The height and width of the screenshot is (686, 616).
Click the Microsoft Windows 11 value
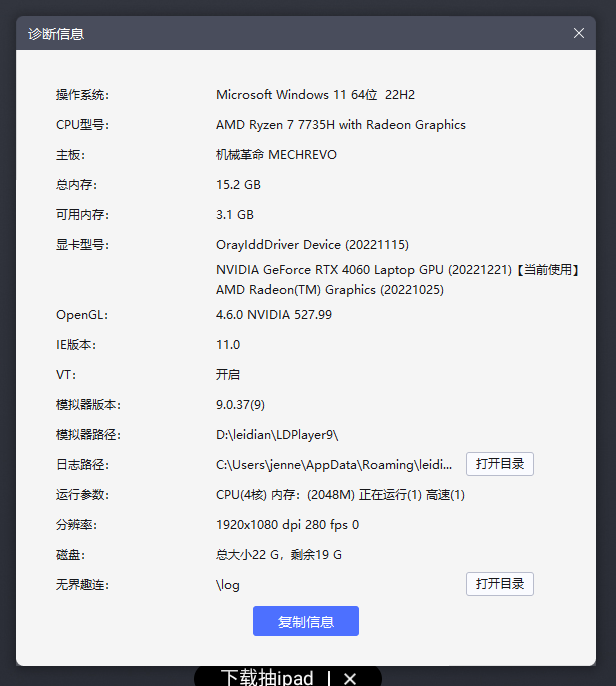pos(315,95)
